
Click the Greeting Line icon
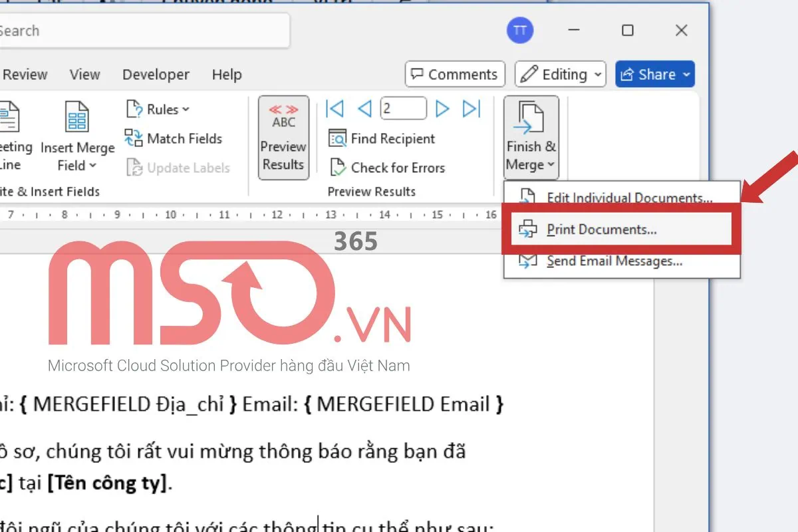point(9,116)
